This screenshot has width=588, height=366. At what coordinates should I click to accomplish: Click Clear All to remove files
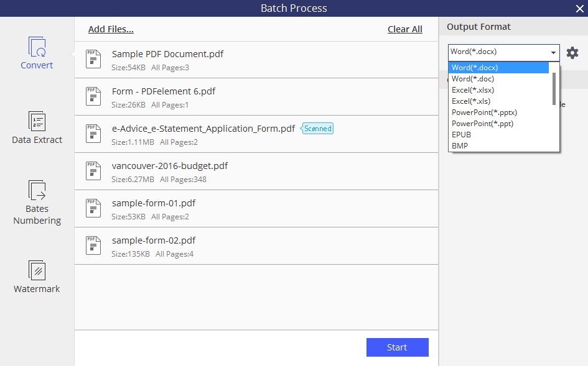(405, 29)
